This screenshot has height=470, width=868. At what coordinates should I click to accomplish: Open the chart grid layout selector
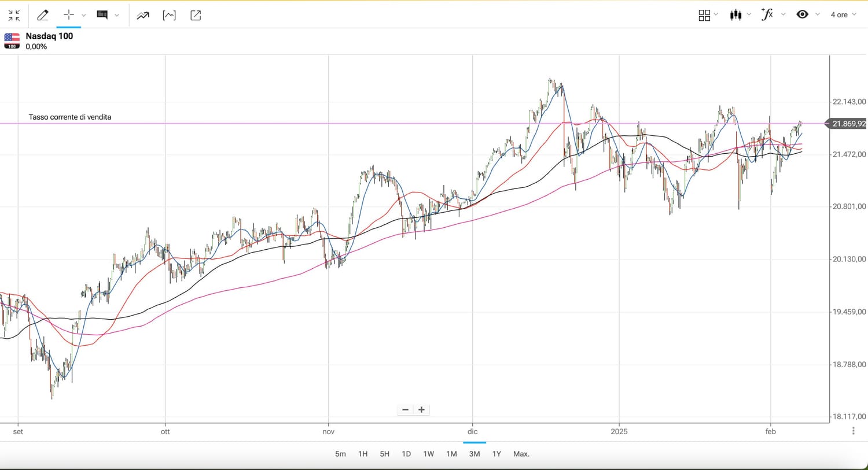pyautogui.click(x=705, y=15)
